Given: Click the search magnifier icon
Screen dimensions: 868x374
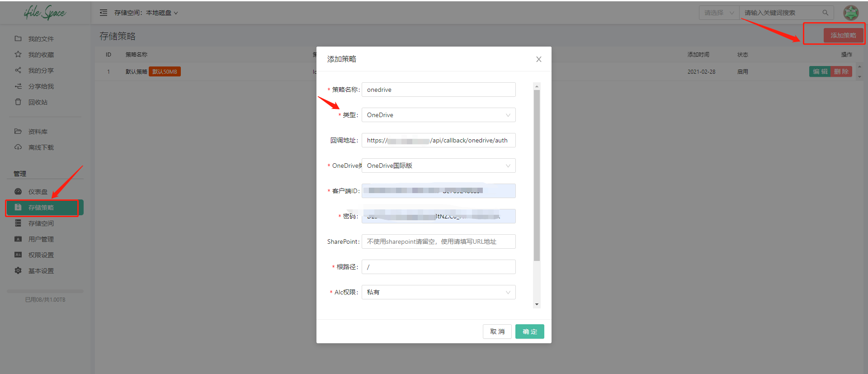Looking at the screenshot, I should point(825,13).
